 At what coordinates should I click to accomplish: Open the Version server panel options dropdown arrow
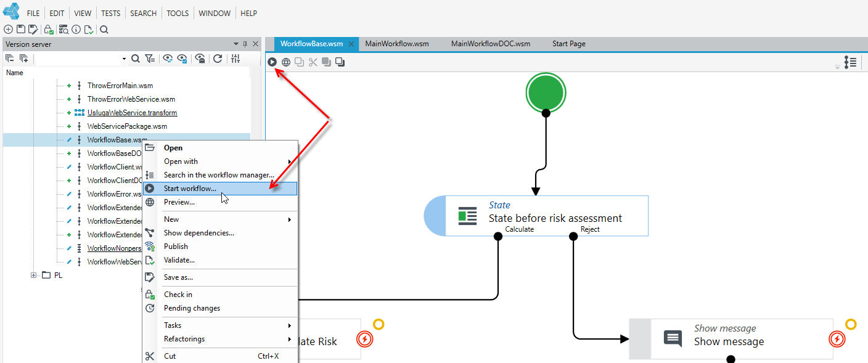[x=236, y=44]
